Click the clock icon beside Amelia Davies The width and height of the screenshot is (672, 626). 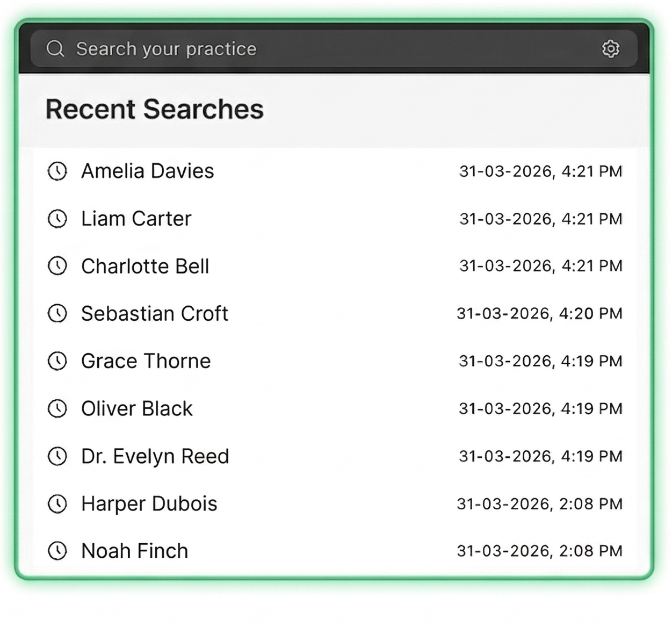57,171
